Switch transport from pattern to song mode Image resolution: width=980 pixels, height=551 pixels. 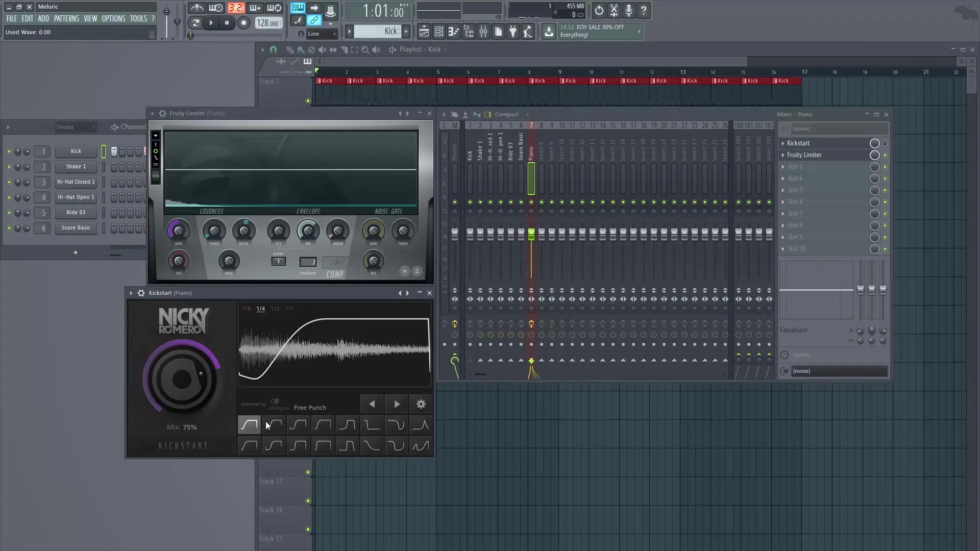pyautogui.click(x=195, y=23)
